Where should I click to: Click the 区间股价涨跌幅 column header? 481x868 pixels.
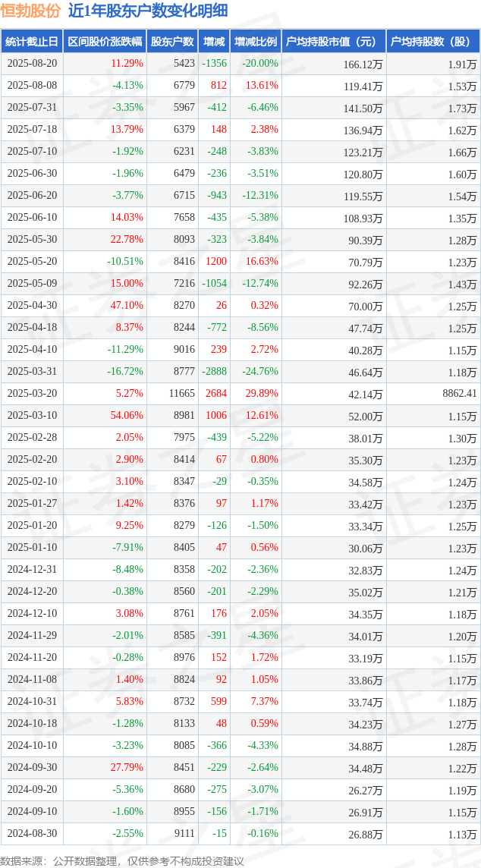105,42
